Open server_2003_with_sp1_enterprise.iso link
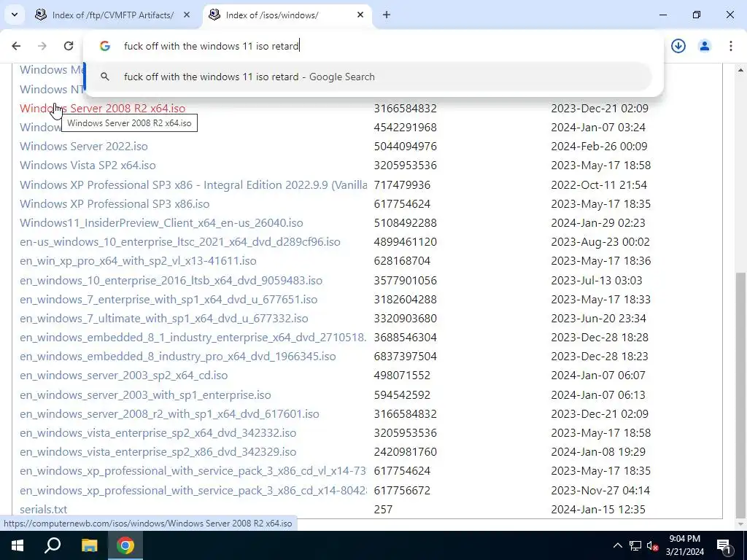 [145, 394]
